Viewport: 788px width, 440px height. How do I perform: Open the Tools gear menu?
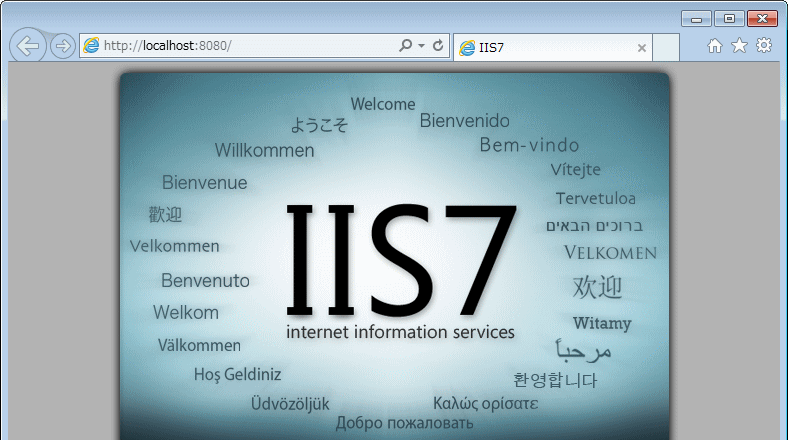(x=764, y=45)
